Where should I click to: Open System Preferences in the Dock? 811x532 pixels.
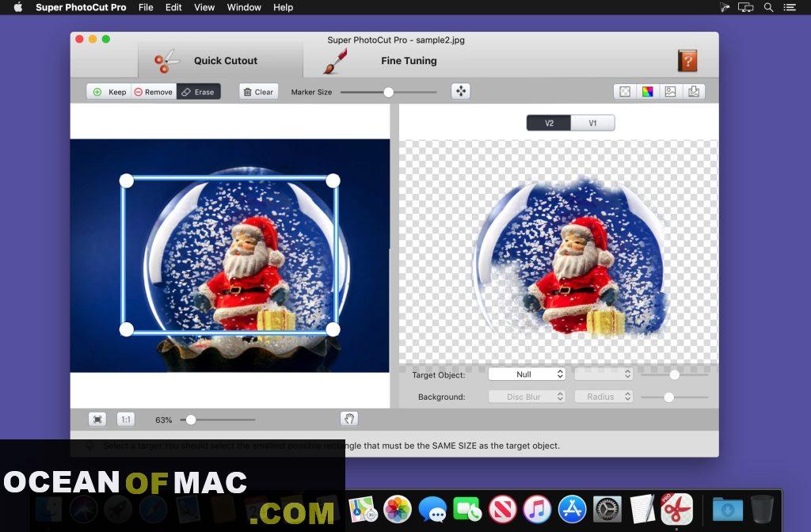607,509
